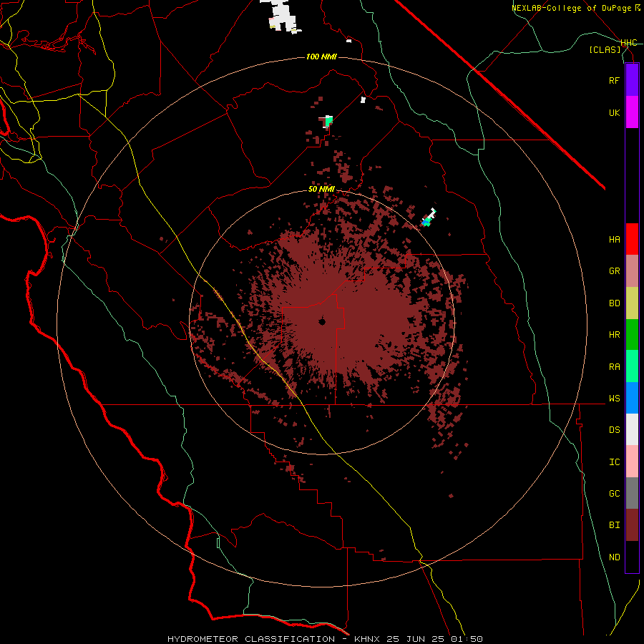Click the IC legend label
Screen dimensions: 644x644
tap(614, 462)
